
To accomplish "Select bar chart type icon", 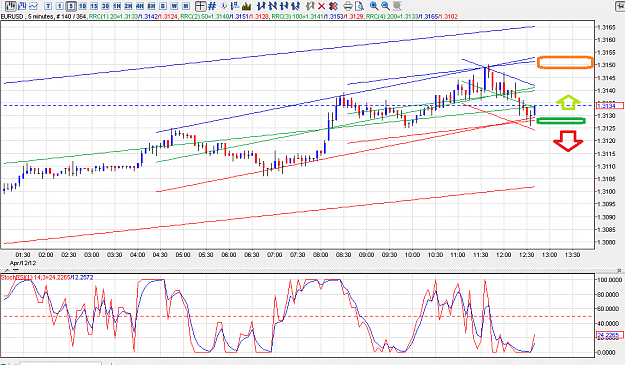I will click(x=22, y=6).
